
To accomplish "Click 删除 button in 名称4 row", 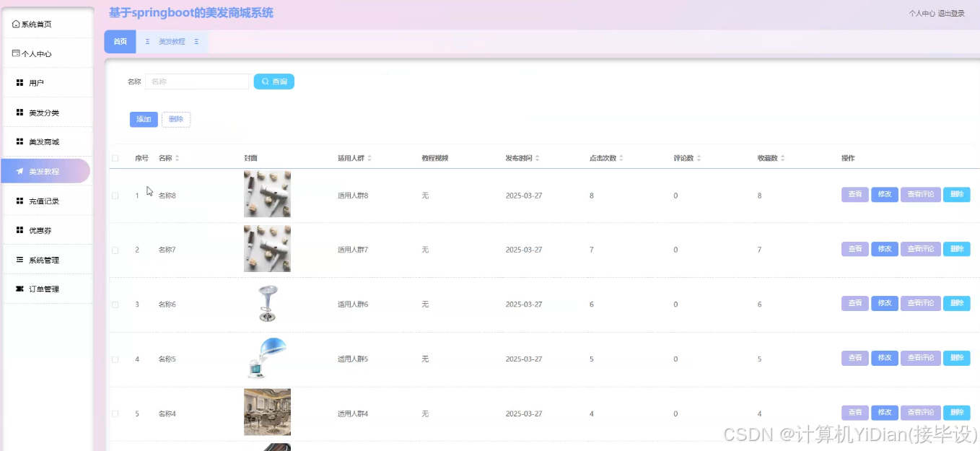I will [x=957, y=413].
